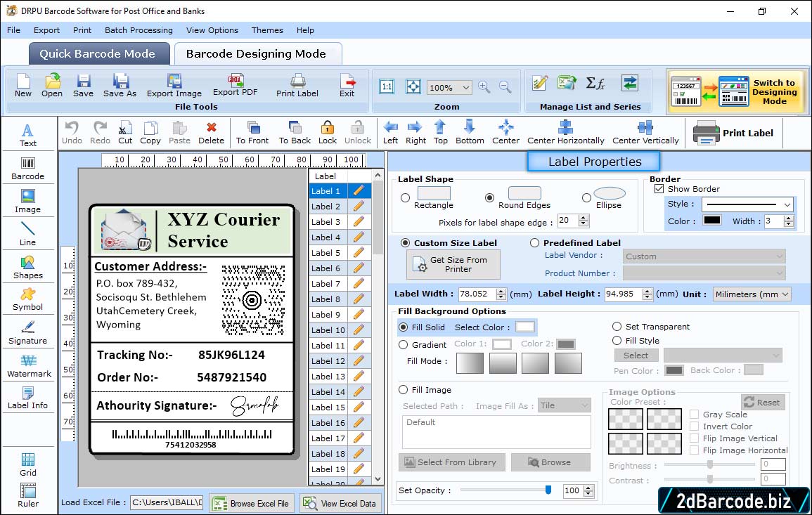The width and height of the screenshot is (812, 515).
Task: Click the New file icon
Action: 22,86
